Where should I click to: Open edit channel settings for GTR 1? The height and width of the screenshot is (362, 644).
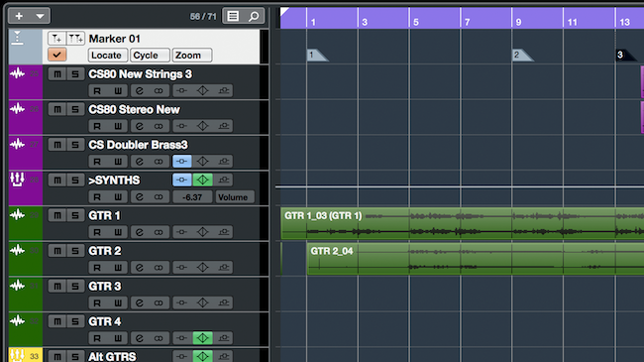(x=140, y=232)
